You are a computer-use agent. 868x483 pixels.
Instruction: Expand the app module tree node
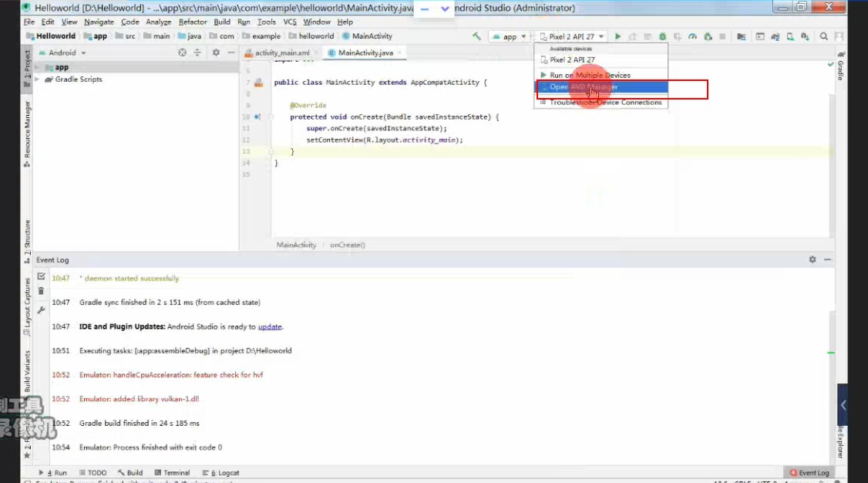point(37,67)
